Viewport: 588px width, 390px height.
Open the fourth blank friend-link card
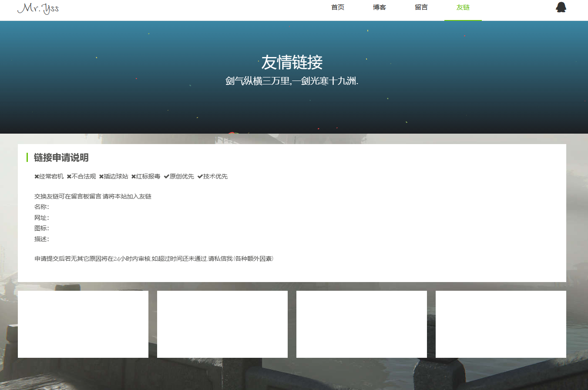point(501,324)
